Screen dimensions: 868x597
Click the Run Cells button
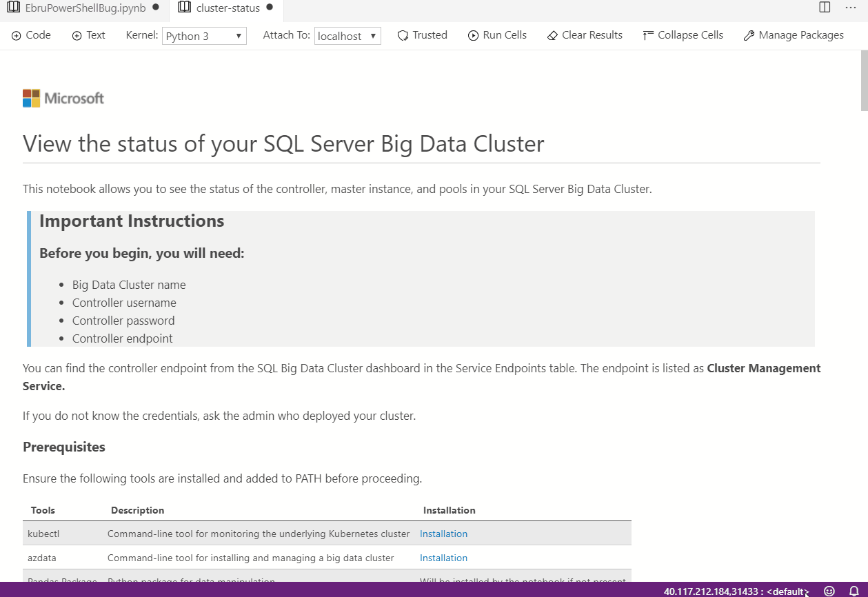point(497,35)
